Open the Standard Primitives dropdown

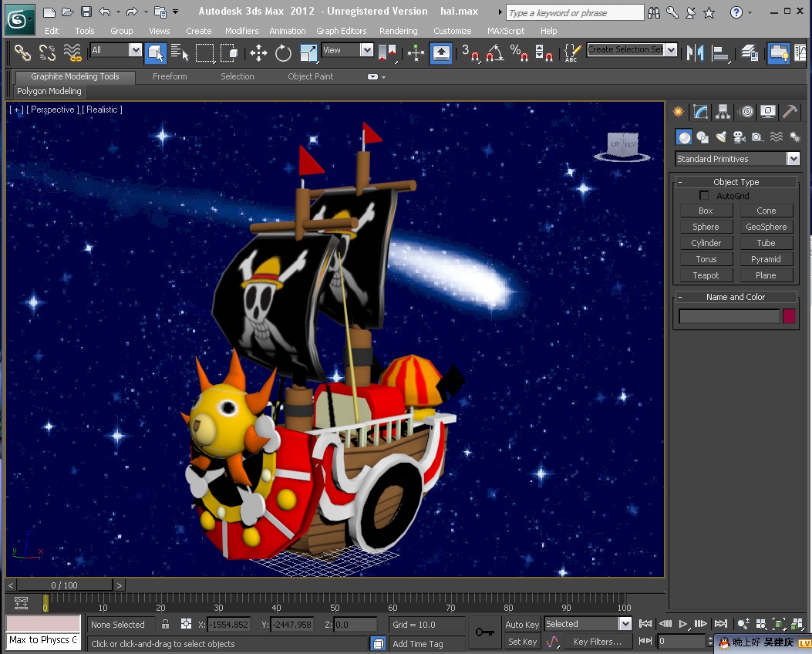coord(793,159)
